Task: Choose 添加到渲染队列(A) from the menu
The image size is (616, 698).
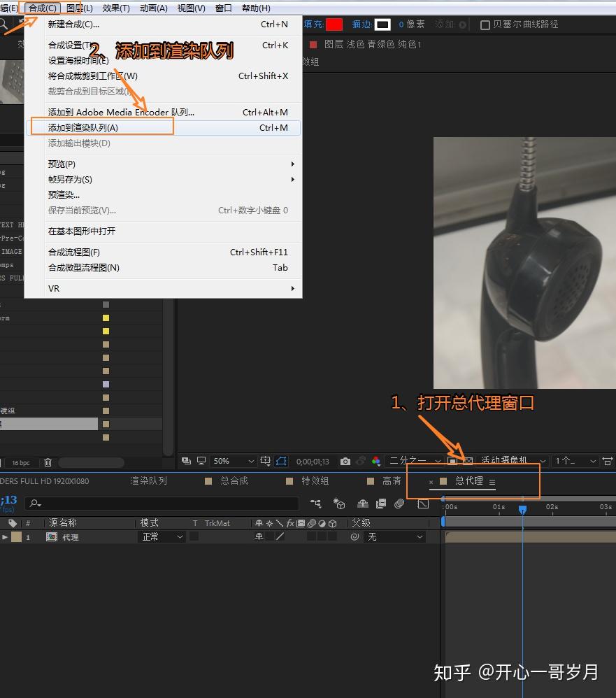Action: pos(163,128)
